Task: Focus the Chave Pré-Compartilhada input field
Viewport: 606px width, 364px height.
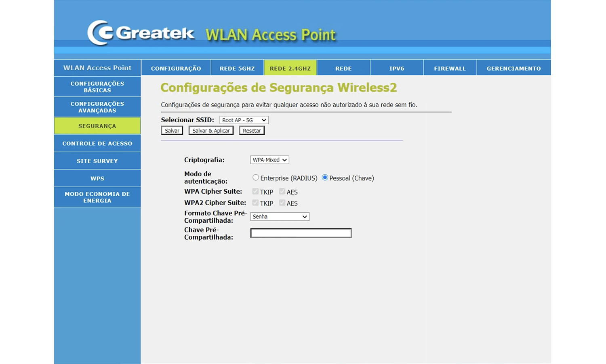Action: click(x=301, y=233)
